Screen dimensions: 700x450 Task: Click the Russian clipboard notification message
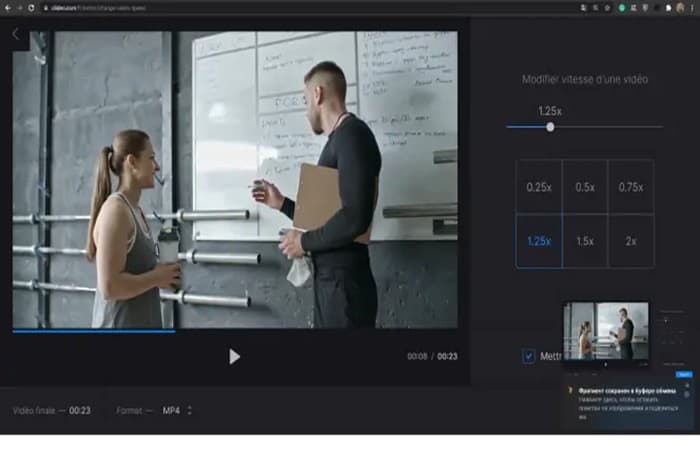[628, 403]
